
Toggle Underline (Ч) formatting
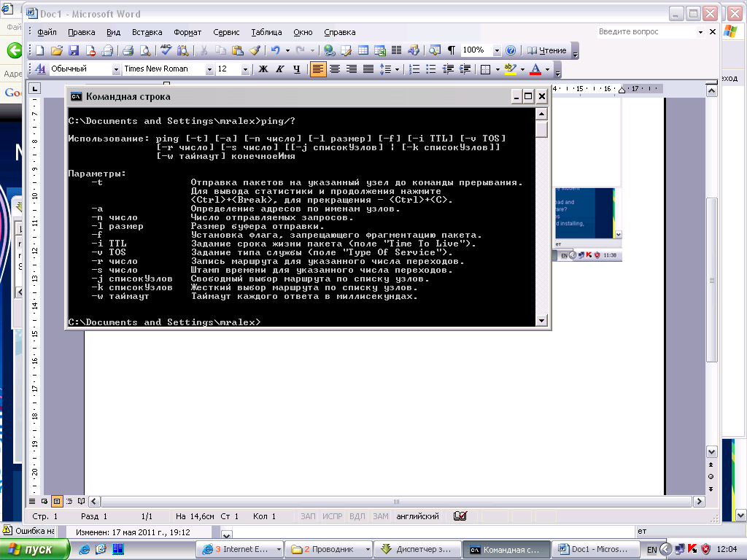[x=297, y=69]
